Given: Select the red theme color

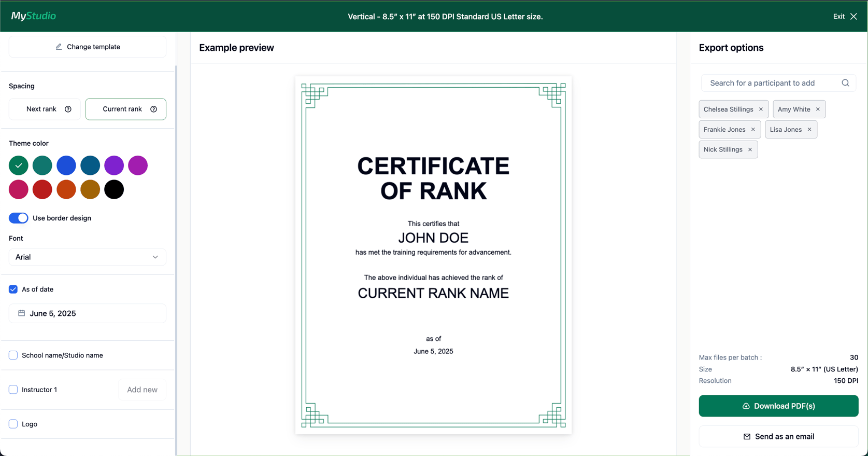Looking at the screenshot, I should [42, 189].
